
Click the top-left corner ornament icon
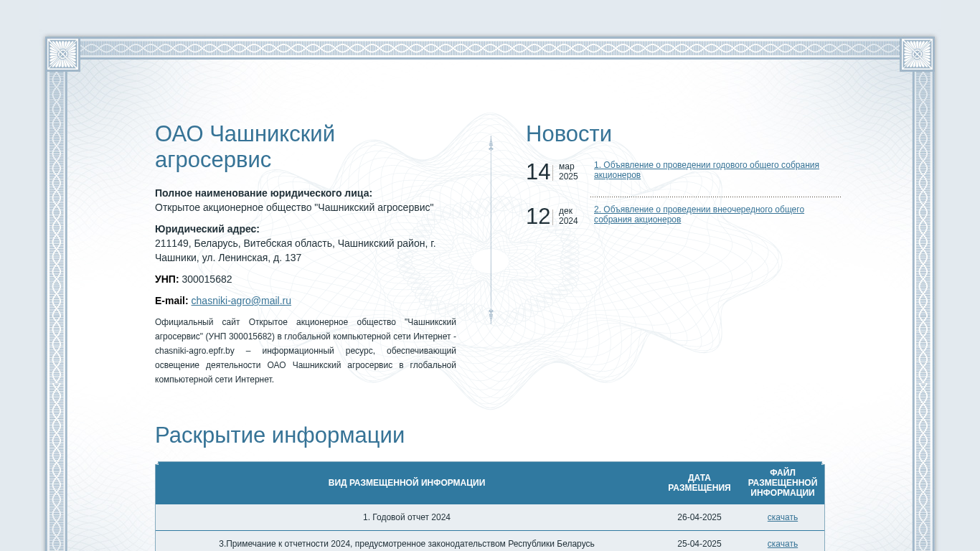coord(62,55)
